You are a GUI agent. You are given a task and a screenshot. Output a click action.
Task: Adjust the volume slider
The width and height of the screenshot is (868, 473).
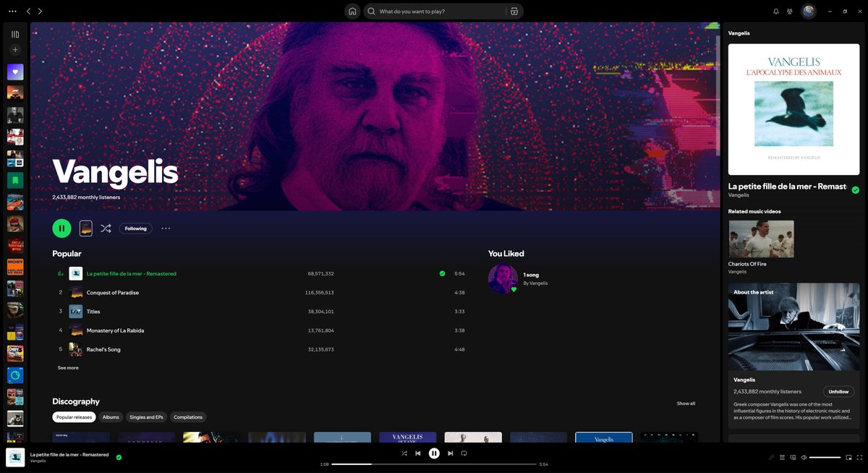click(x=825, y=457)
